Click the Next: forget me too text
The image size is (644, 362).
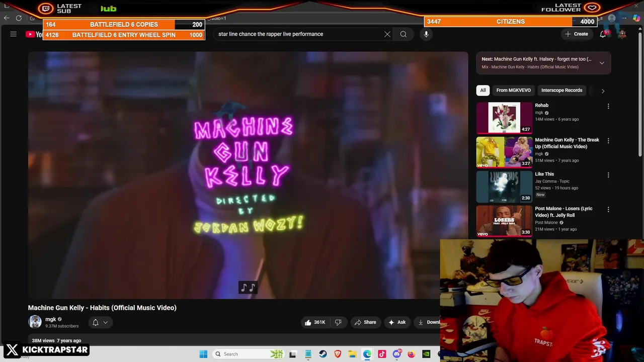tap(536, 59)
